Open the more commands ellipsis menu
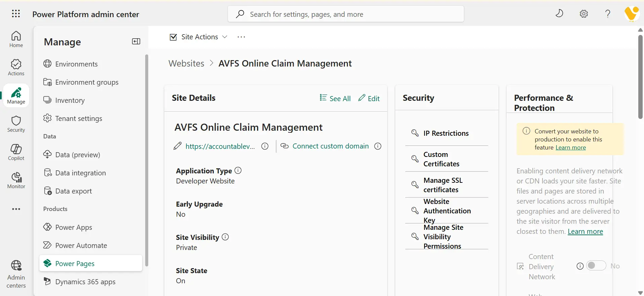The width and height of the screenshot is (644, 296). pyautogui.click(x=241, y=37)
